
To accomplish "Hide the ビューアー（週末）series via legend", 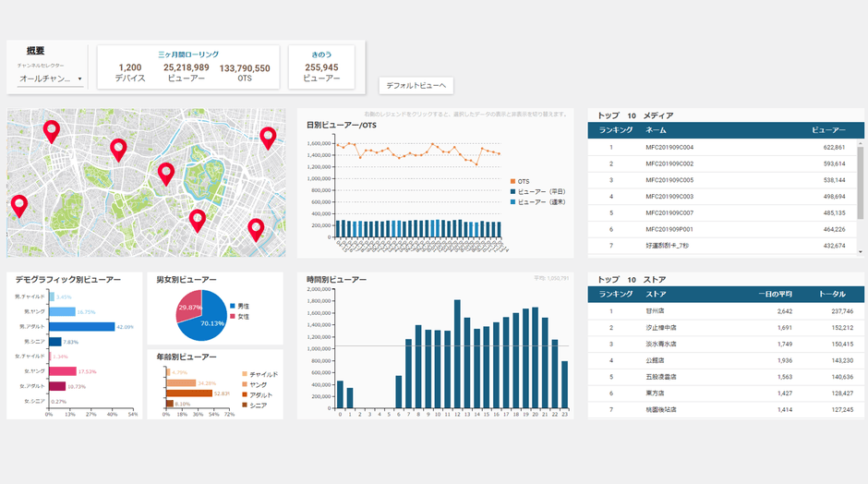I will pos(540,201).
